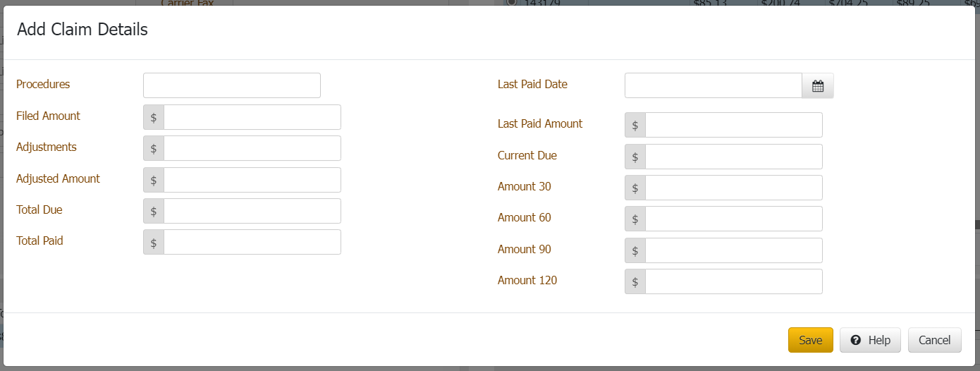Focus the Amount 30 field
The width and height of the screenshot is (980, 371).
tap(733, 188)
